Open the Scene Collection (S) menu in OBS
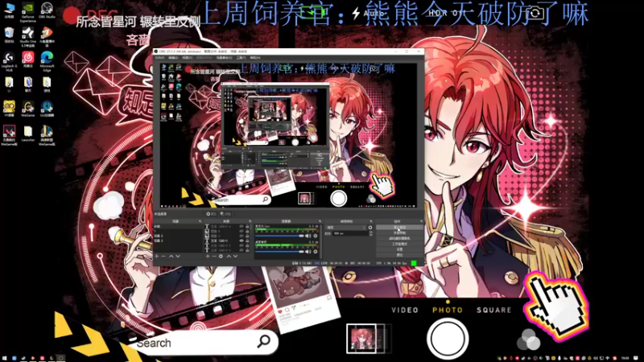This screenshot has height=362, width=644. (x=225, y=57)
